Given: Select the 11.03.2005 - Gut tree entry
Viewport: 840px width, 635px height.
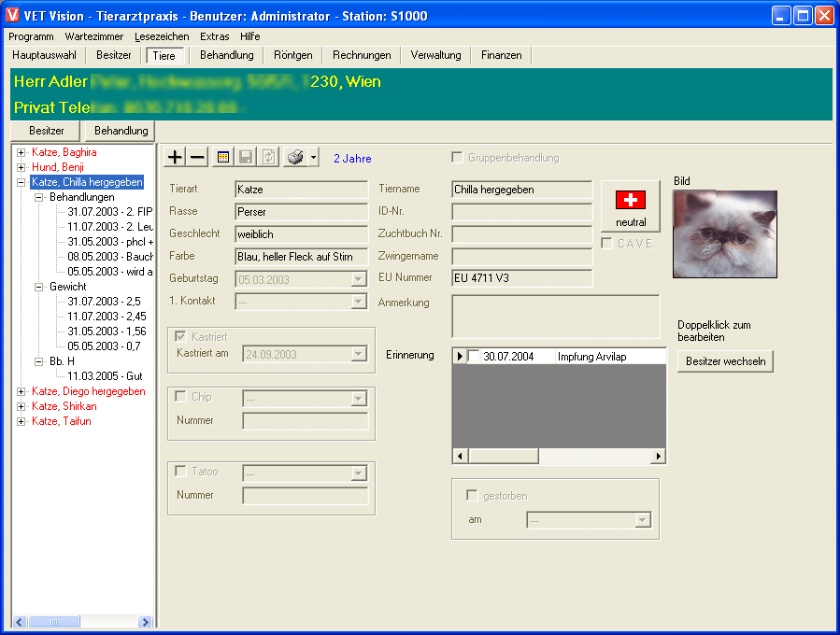Looking at the screenshot, I should 105,376.
